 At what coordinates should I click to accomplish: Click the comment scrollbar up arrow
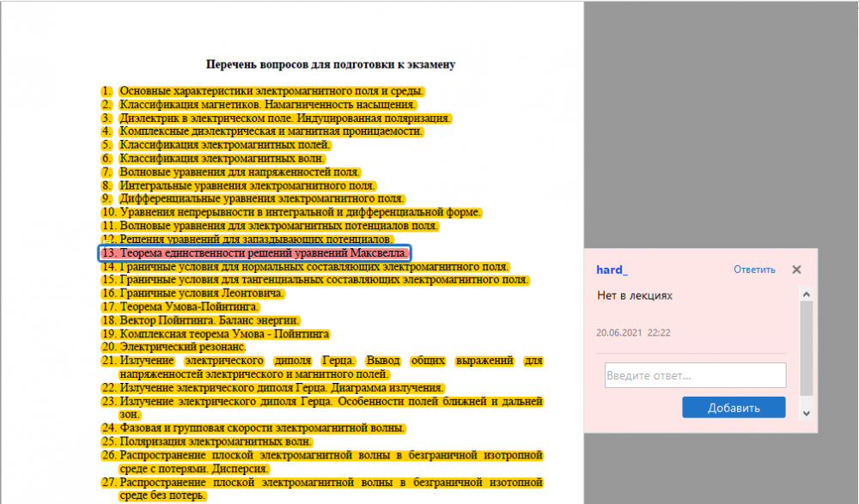[x=806, y=295]
